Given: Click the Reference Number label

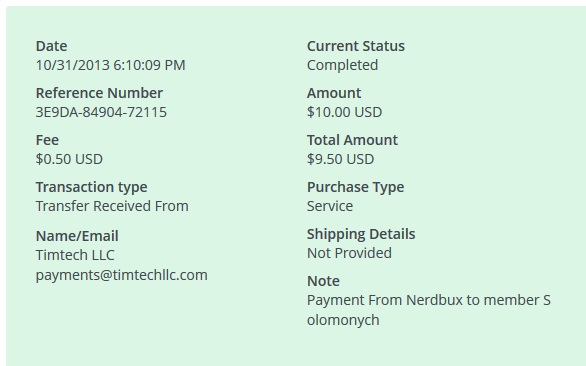Looking at the screenshot, I should 99,93.
